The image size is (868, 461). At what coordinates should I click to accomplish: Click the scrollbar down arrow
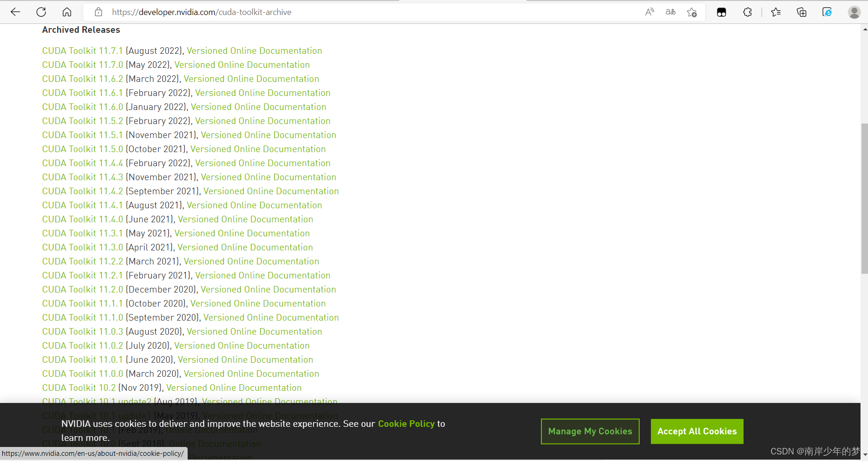864,454
